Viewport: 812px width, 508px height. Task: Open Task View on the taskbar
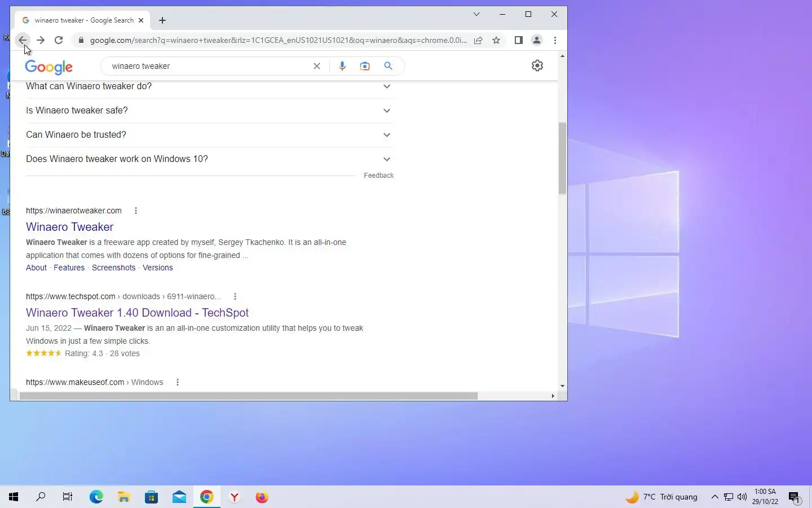click(68, 497)
